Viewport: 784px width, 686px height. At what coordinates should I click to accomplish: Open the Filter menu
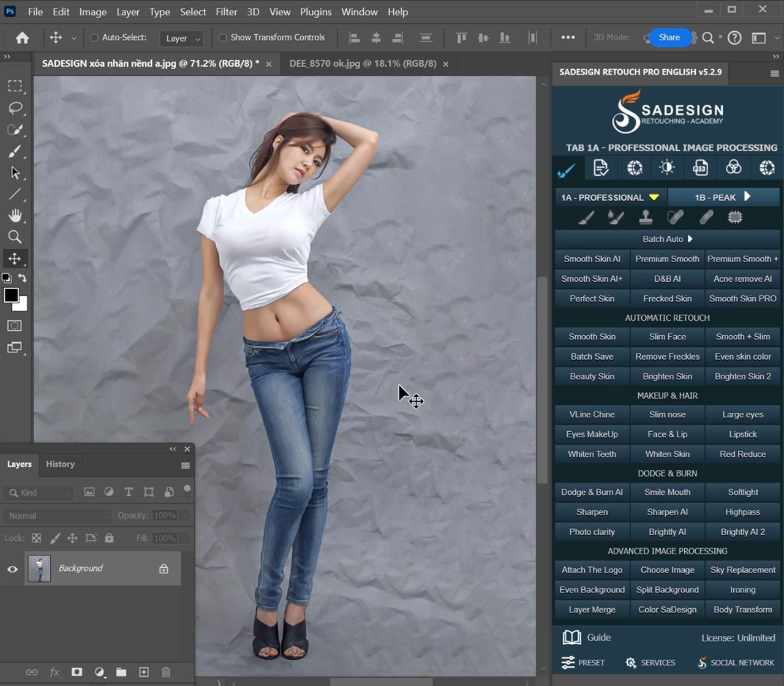tap(226, 12)
